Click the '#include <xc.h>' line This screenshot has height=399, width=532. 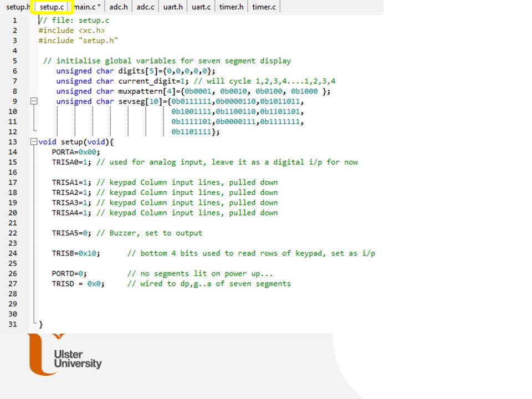71,30
